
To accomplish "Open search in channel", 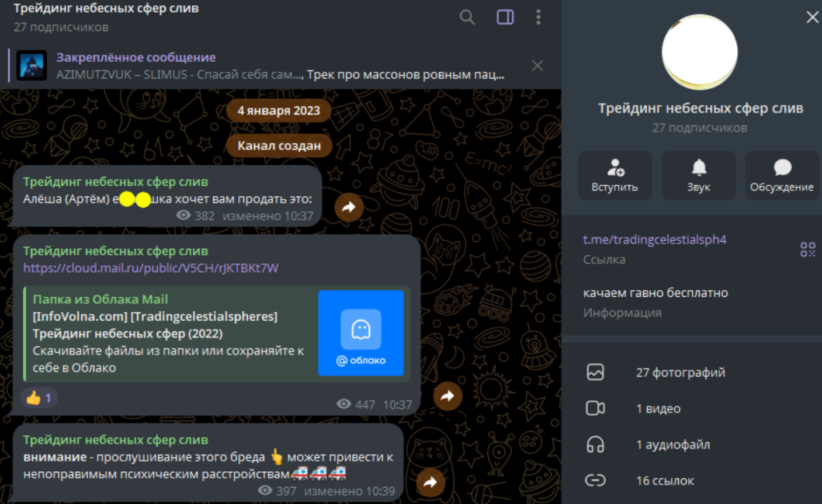I will click(x=467, y=18).
